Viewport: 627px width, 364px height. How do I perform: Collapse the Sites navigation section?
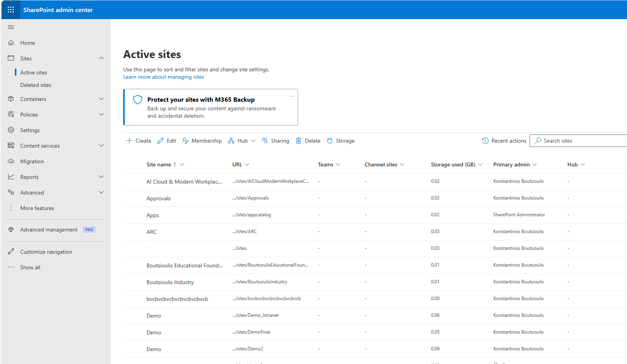click(x=101, y=58)
